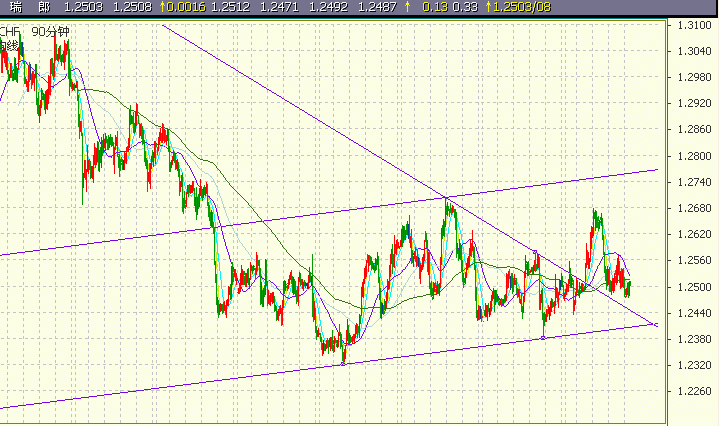Click the 1.2260 price axis label
Screen dimensions: 720x426
pyautogui.click(x=694, y=392)
